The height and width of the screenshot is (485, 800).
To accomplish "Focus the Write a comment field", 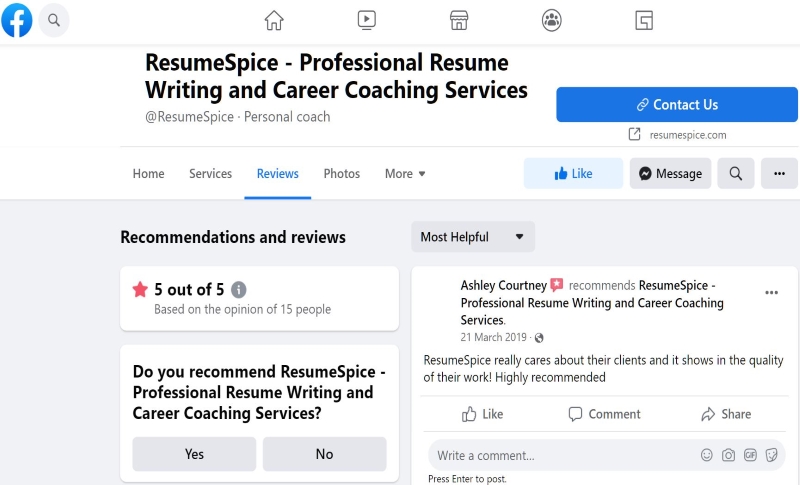I will [607, 455].
